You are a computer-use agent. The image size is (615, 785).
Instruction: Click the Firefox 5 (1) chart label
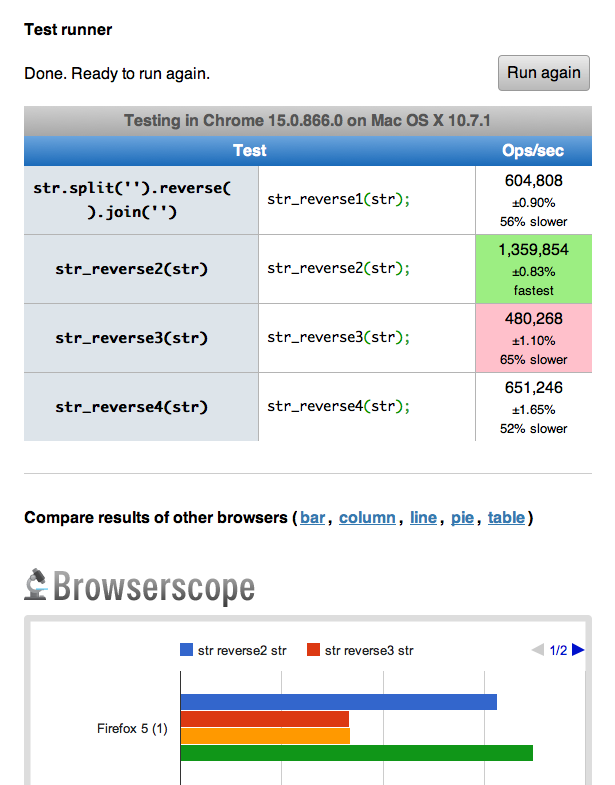[x=132, y=728]
